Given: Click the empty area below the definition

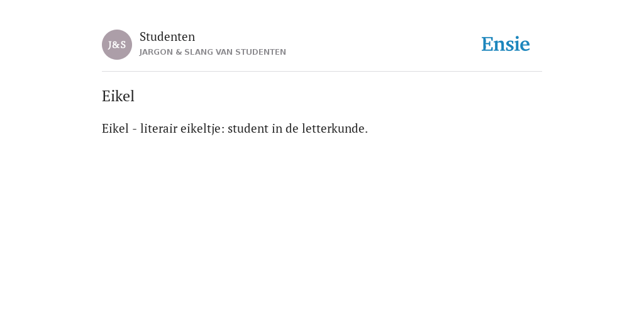Looking at the screenshot, I should (322, 226).
